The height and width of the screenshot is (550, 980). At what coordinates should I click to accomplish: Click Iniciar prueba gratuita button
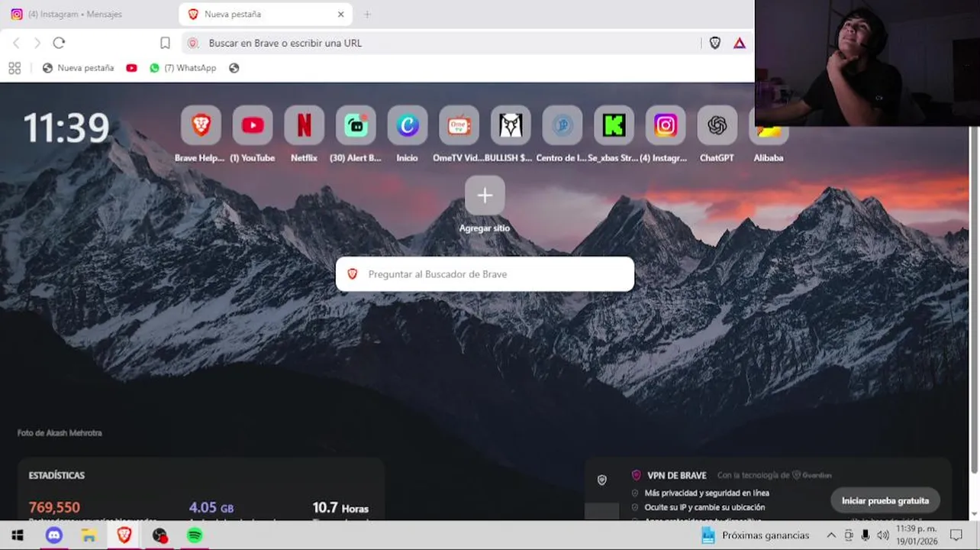[885, 501]
